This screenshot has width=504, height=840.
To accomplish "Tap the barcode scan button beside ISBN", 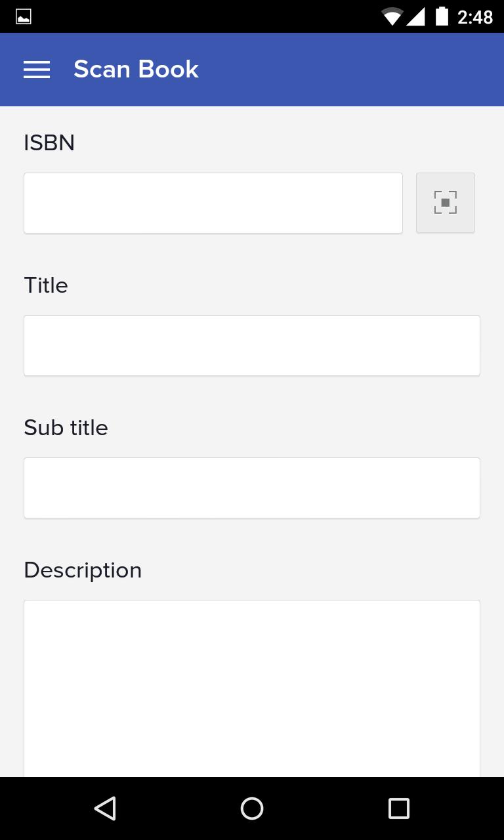I will [445, 203].
